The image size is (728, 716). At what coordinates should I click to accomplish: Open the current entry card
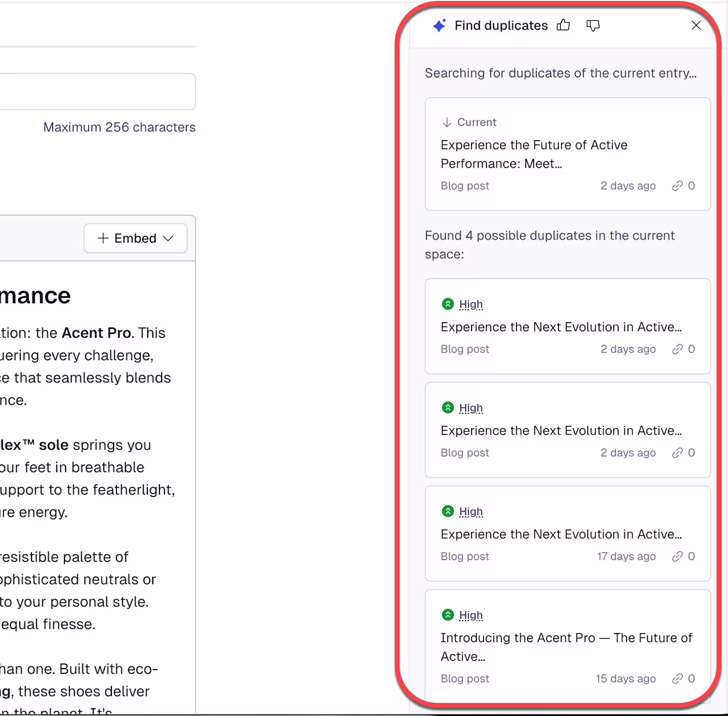568,154
